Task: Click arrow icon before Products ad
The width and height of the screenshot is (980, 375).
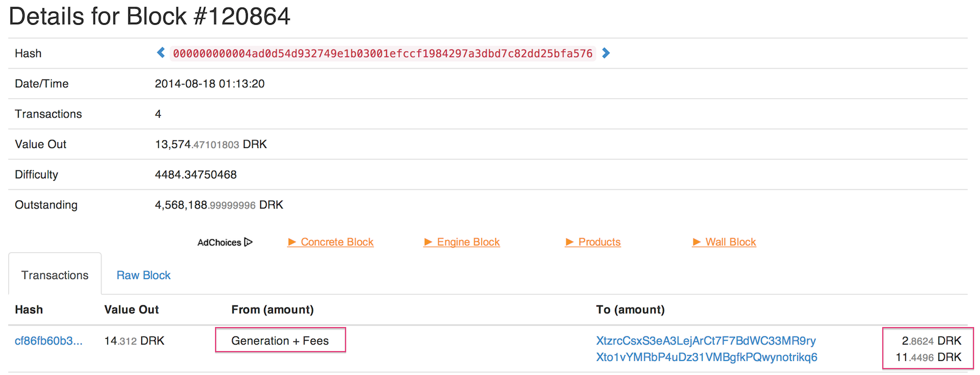Action: (x=569, y=242)
